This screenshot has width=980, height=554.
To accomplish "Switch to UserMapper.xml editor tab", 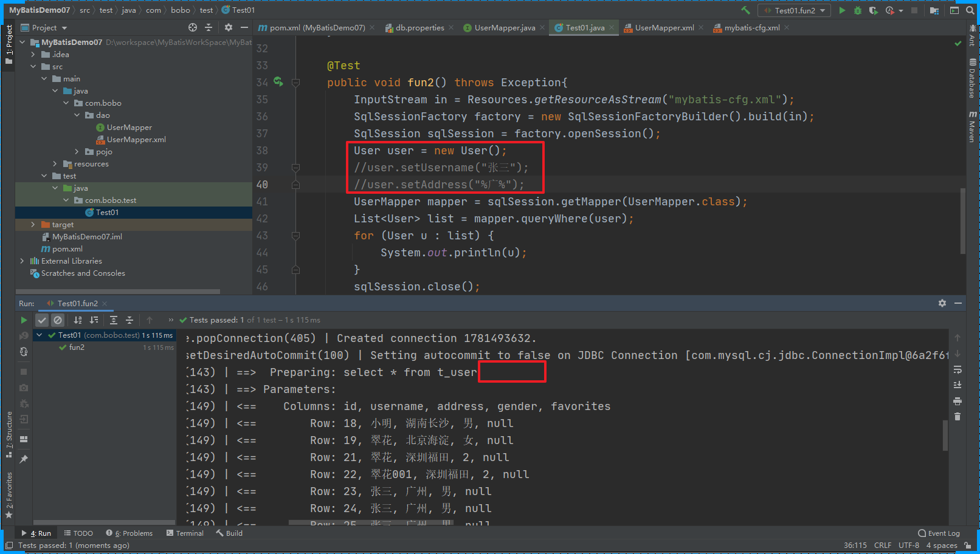I will [664, 28].
